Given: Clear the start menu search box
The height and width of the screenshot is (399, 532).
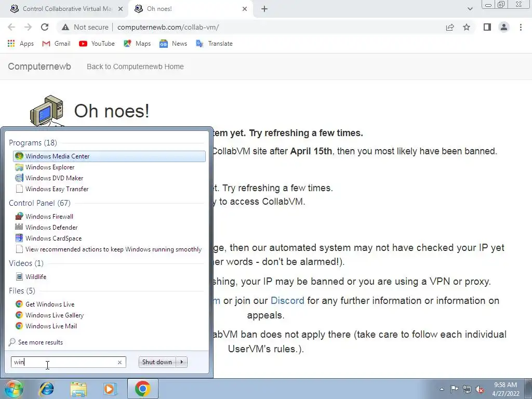Looking at the screenshot, I should click(119, 362).
